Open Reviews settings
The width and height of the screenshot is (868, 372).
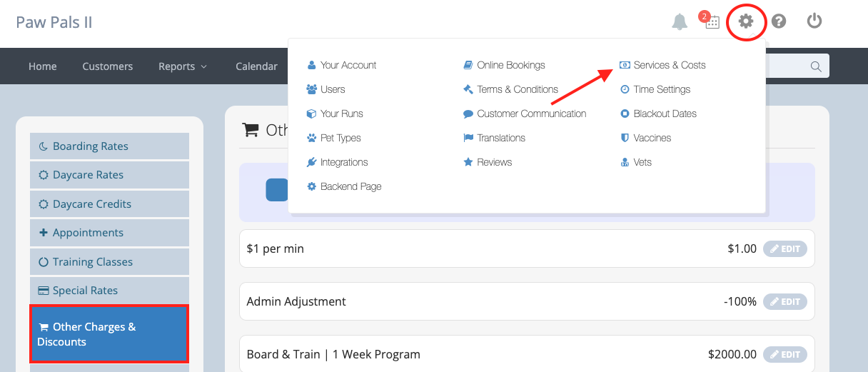click(488, 162)
